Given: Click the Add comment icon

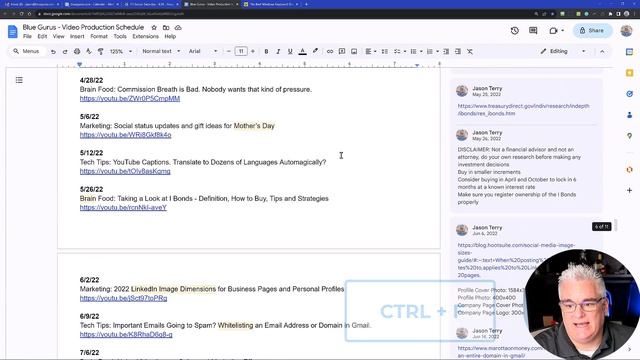Looking at the screenshot, I should click(342, 51).
